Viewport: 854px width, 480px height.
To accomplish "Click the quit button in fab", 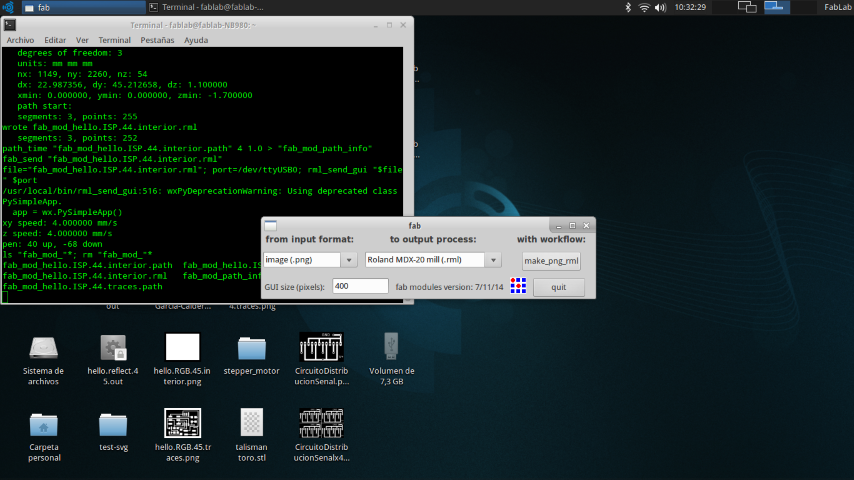I will 559,287.
